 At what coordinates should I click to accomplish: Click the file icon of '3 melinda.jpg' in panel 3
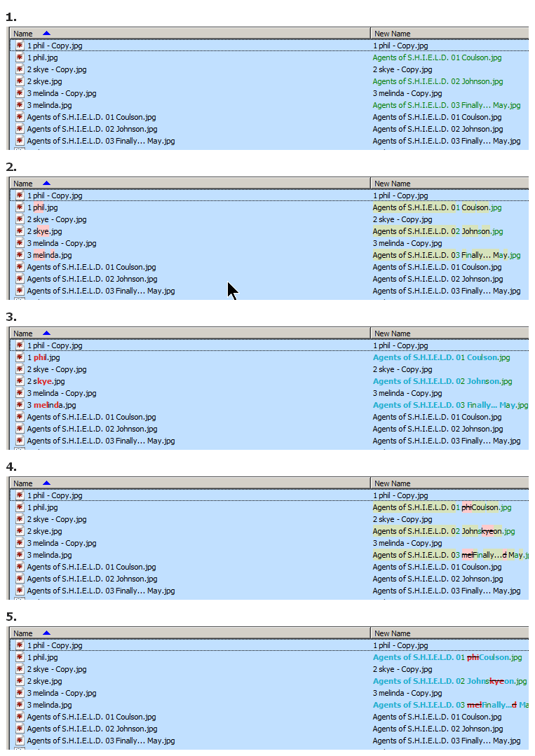coord(20,405)
